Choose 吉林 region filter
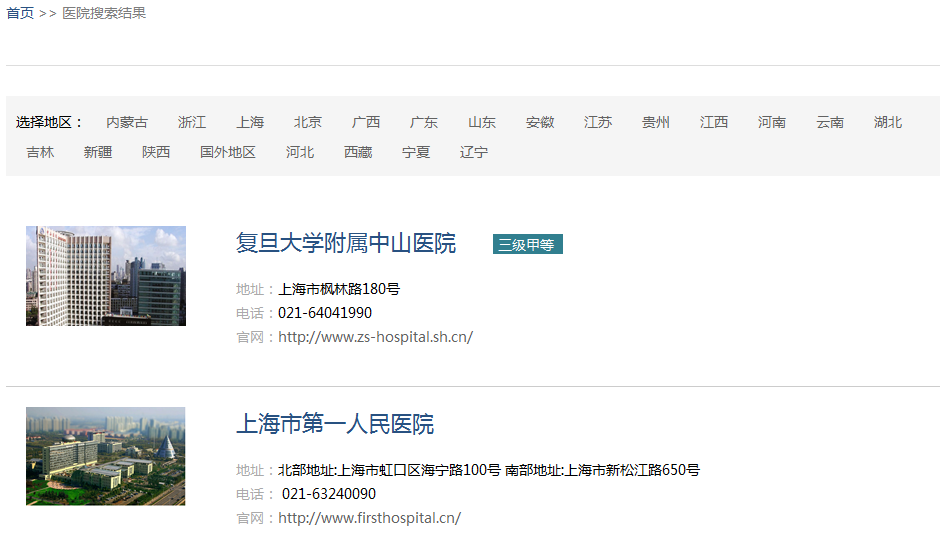 (40, 152)
